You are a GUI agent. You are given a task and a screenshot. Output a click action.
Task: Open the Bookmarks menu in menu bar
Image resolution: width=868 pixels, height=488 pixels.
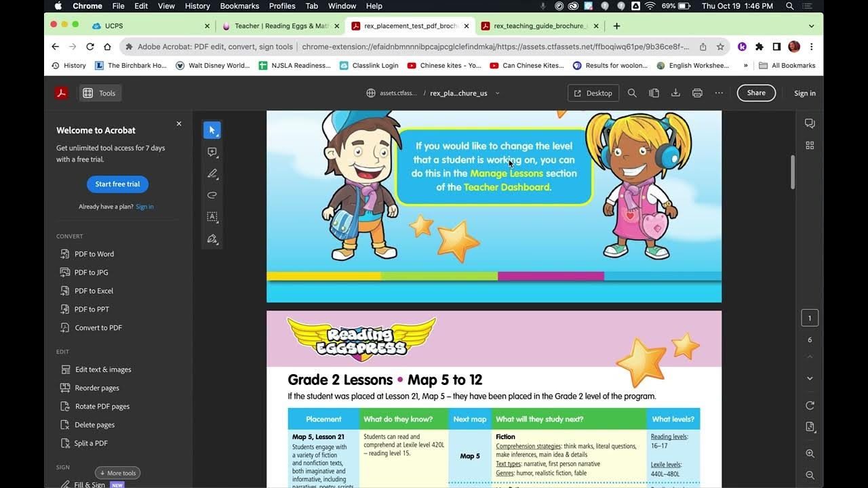point(239,6)
